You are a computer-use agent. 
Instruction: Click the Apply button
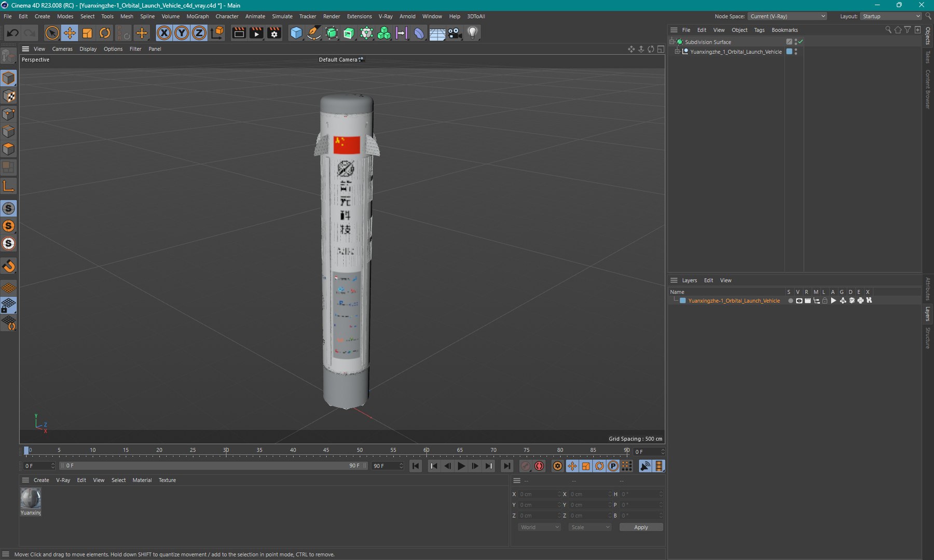click(x=641, y=527)
